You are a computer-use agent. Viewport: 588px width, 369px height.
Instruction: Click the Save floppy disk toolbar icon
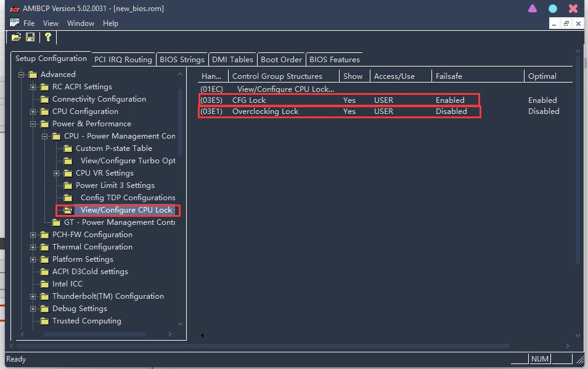[30, 37]
